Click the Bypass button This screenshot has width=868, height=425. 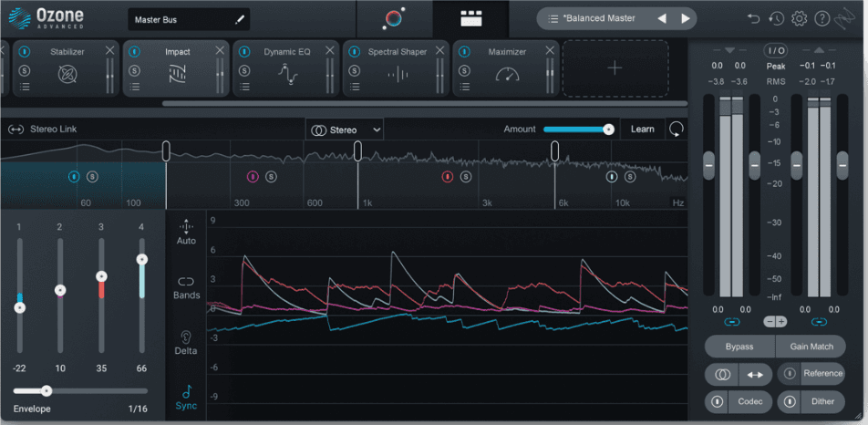click(739, 347)
